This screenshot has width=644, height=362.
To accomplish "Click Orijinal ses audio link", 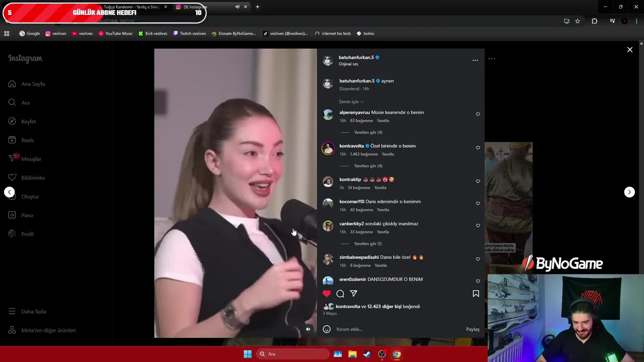I will coord(349,64).
